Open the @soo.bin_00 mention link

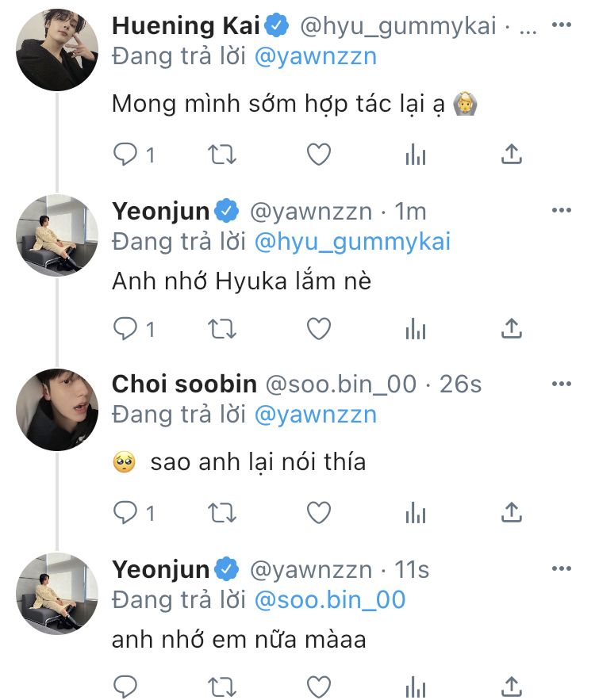tap(329, 599)
